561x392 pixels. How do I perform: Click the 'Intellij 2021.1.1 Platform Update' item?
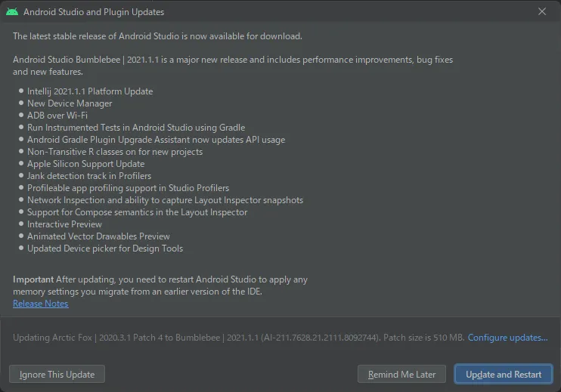click(x=90, y=91)
